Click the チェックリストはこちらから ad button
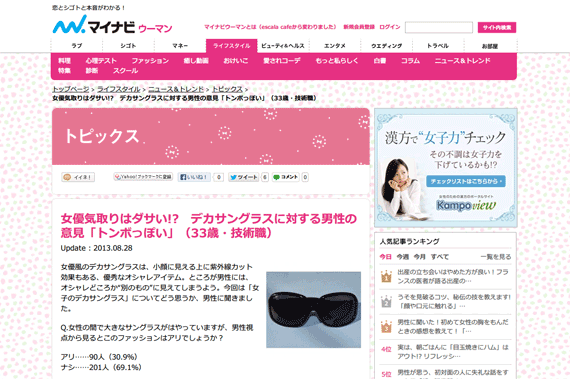Viewport: 570px width, 379px height. [466, 181]
